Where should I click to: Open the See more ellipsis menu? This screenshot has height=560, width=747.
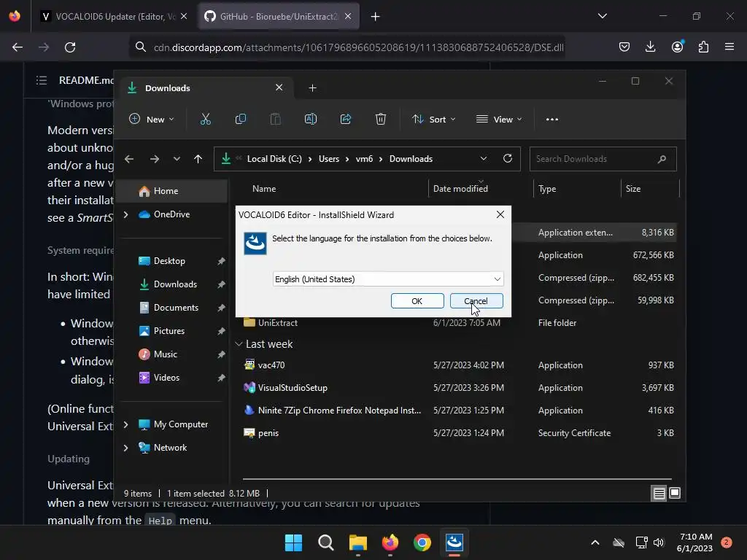552,120
